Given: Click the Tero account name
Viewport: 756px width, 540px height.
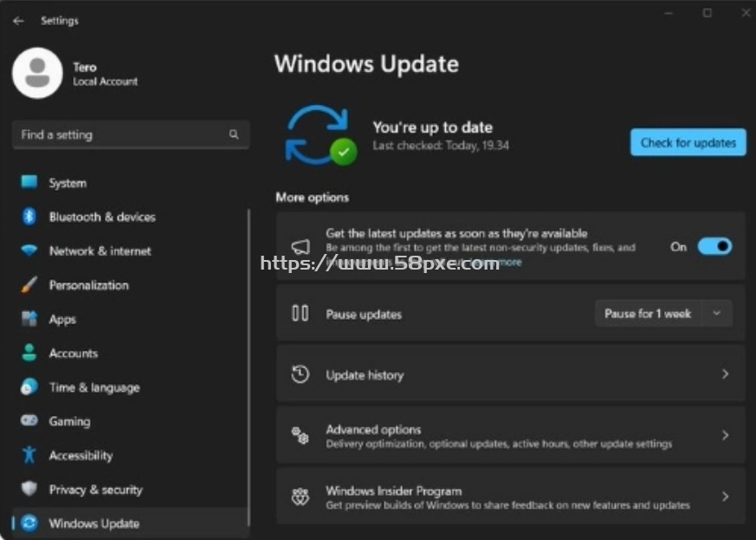Looking at the screenshot, I should pyautogui.click(x=85, y=67).
